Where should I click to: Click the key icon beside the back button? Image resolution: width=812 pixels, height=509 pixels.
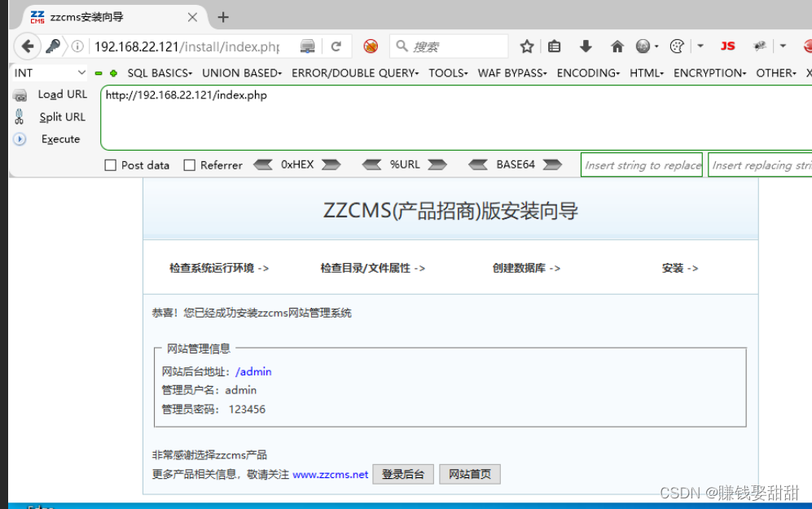[53, 46]
